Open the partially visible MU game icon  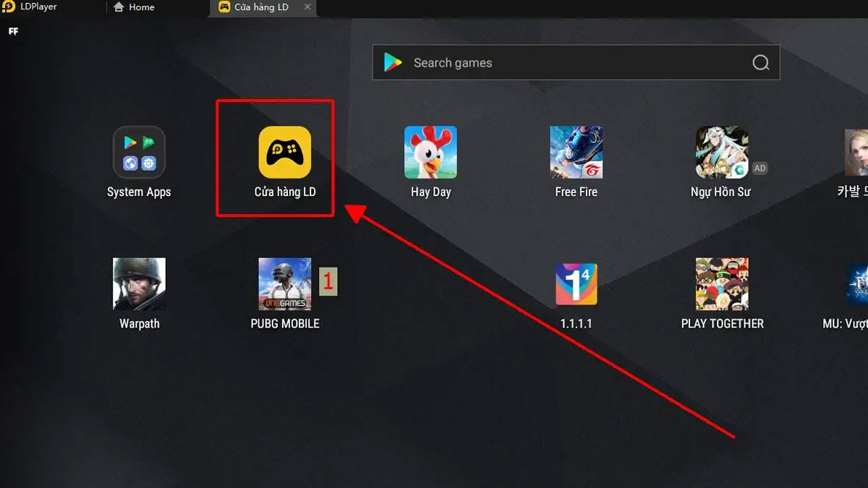click(x=857, y=284)
